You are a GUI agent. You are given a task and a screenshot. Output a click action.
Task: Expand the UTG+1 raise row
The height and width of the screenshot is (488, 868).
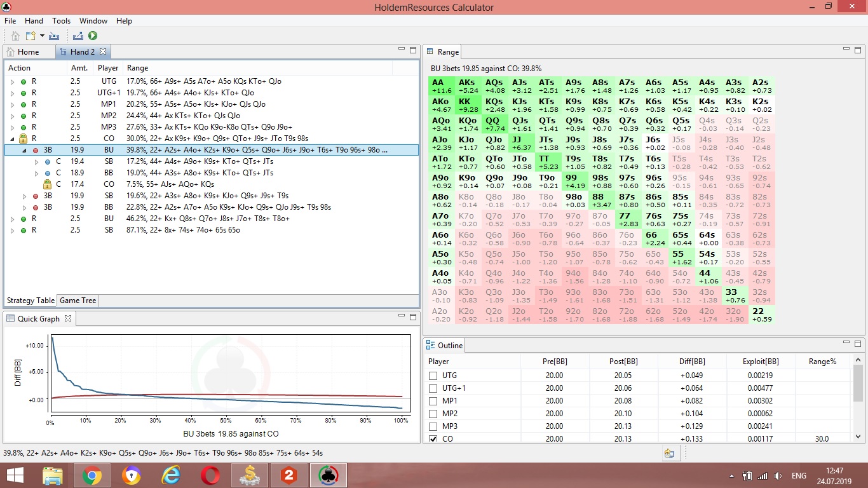point(12,93)
